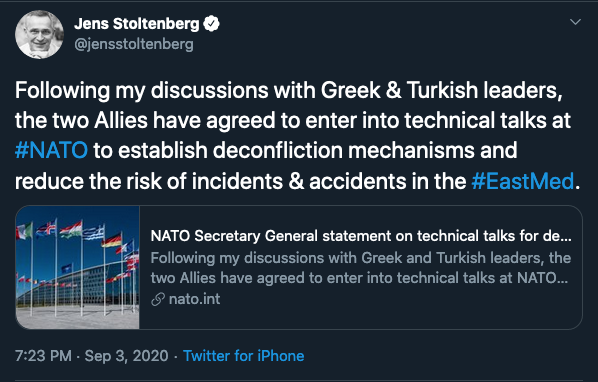The image size is (598, 382).
Task: Click the chain link icon beside nato.int
Action: [158, 299]
